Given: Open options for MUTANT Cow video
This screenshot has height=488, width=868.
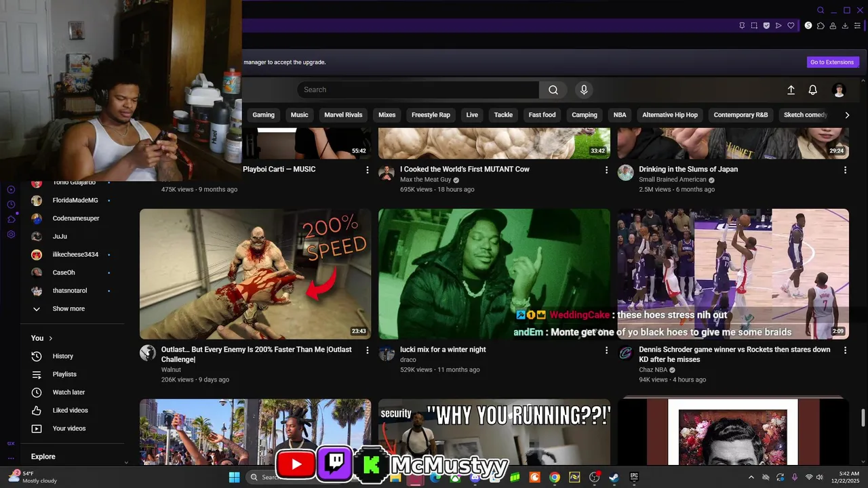Looking at the screenshot, I should [x=606, y=170].
